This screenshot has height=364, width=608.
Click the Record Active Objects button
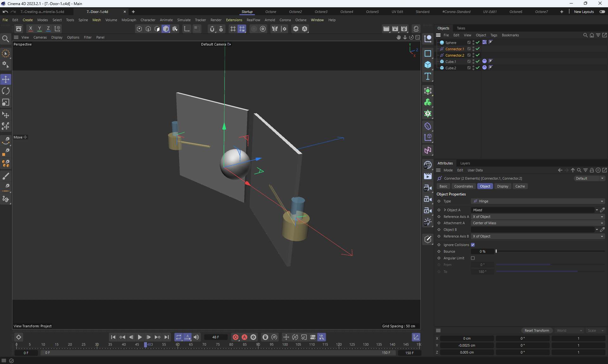click(x=236, y=337)
